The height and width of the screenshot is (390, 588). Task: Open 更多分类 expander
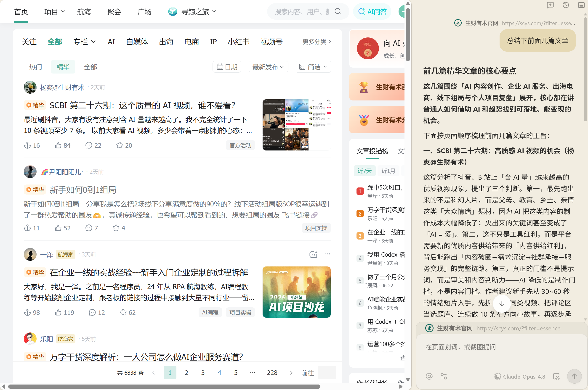317,42
